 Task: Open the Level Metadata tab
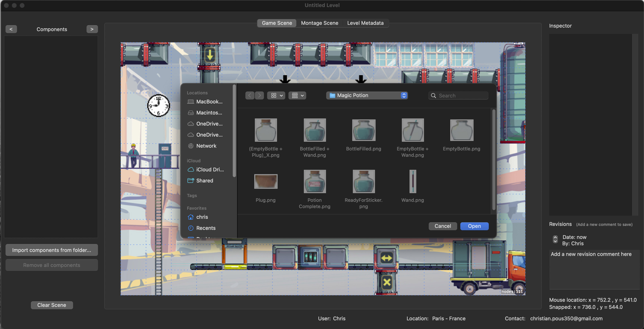pos(365,23)
